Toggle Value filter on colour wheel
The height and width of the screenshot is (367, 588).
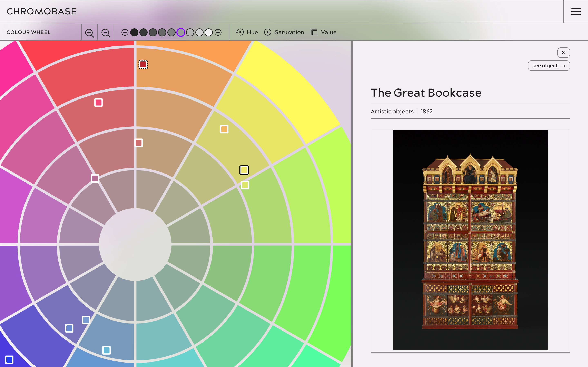pyautogui.click(x=323, y=32)
